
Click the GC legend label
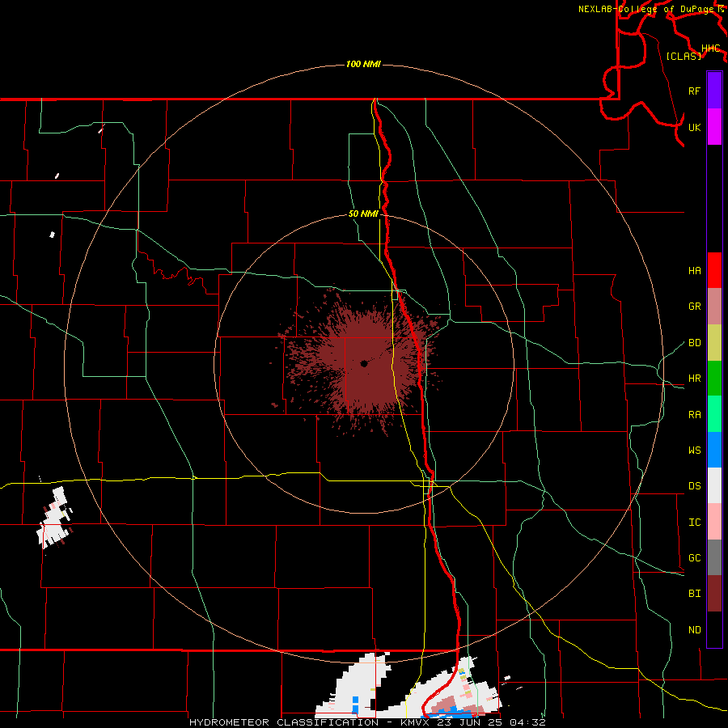coord(695,558)
